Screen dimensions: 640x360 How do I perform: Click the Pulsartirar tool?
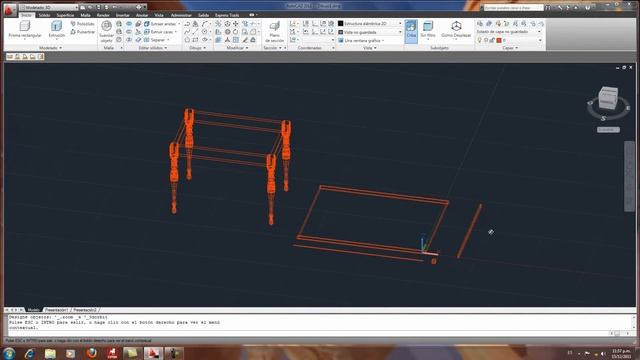(82, 32)
